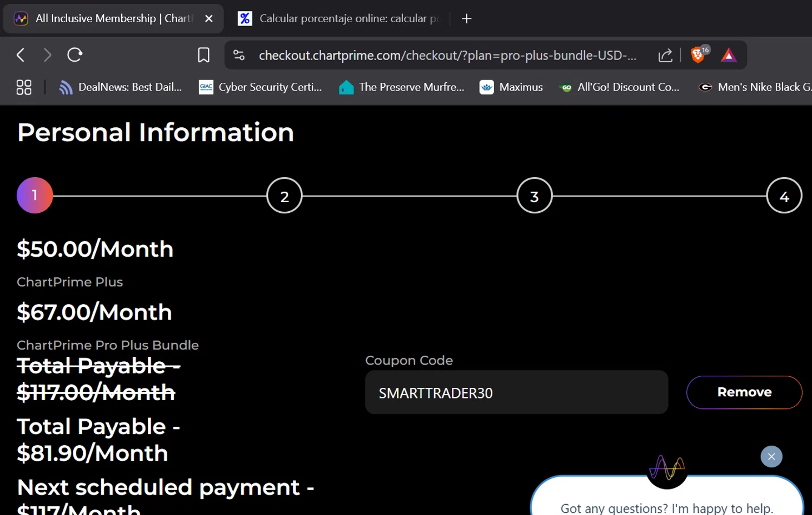
Task: Click step 2 circle in progress indicator
Action: [284, 195]
